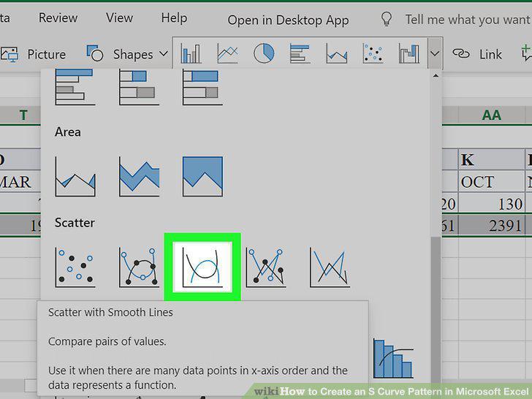Click the chart gallery scrollbar thumb
This screenshot has width=532, height=399.
(436, 308)
